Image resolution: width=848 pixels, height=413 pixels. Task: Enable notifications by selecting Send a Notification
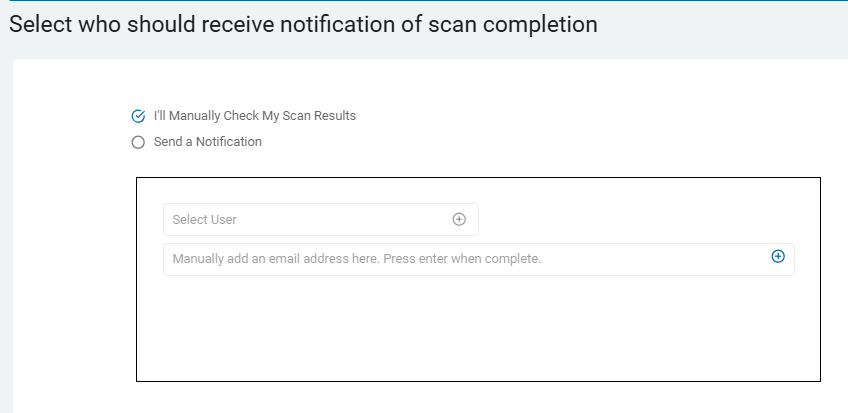tap(138, 142)
